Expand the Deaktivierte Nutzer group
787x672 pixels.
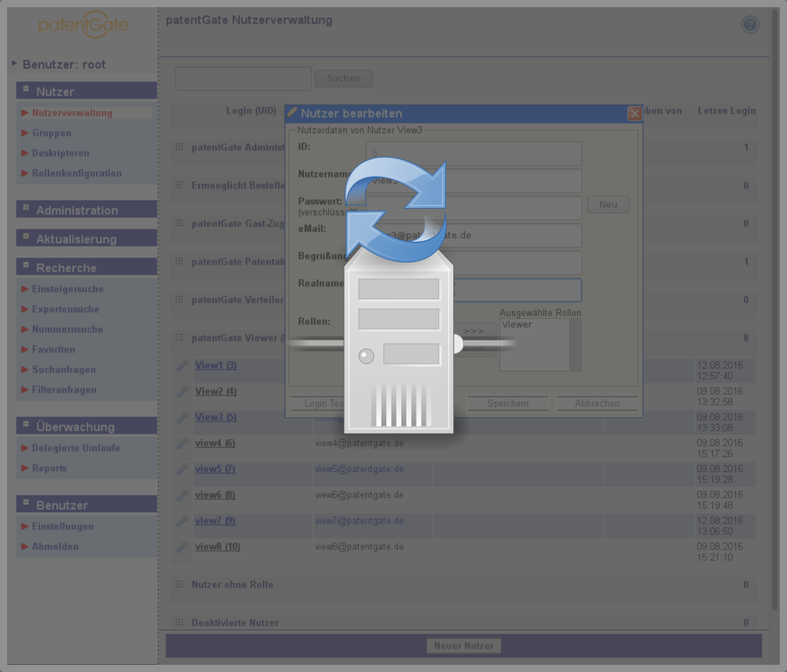[x=179, y=622]
